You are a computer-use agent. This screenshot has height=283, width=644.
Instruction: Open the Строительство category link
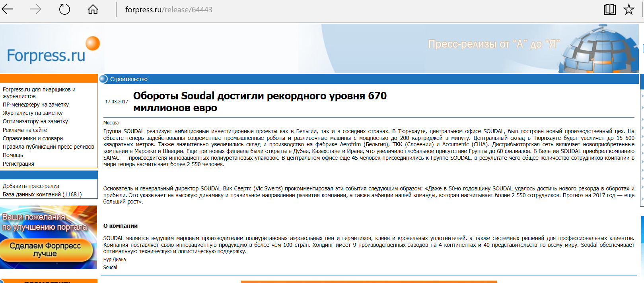click(x=128, y=79)
